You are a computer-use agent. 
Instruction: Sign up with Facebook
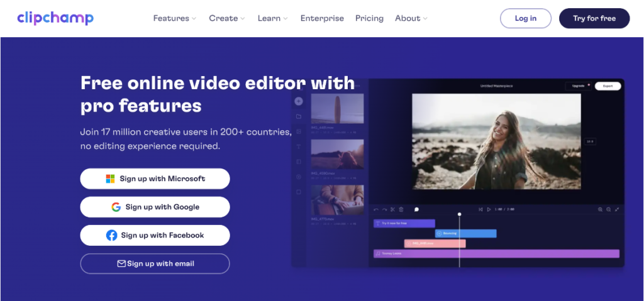[x=155, y=235]
